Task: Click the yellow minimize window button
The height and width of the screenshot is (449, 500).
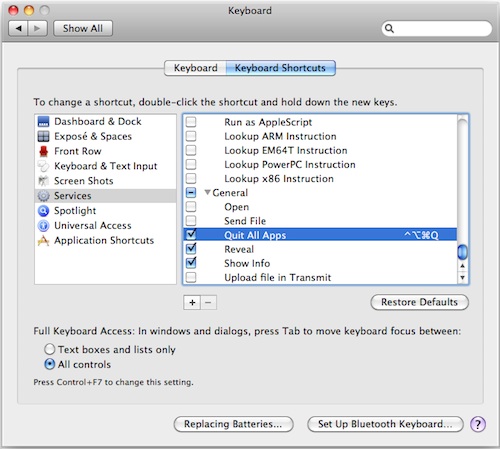Action: [29, 11]
